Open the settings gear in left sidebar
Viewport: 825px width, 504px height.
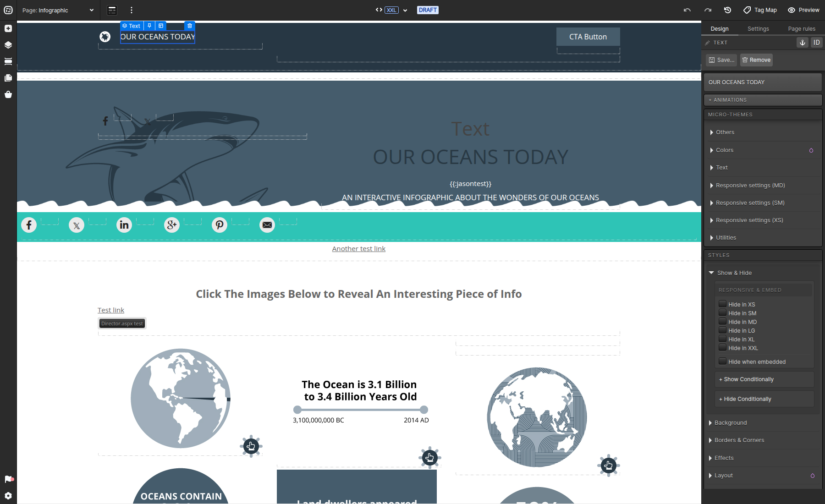8,496
